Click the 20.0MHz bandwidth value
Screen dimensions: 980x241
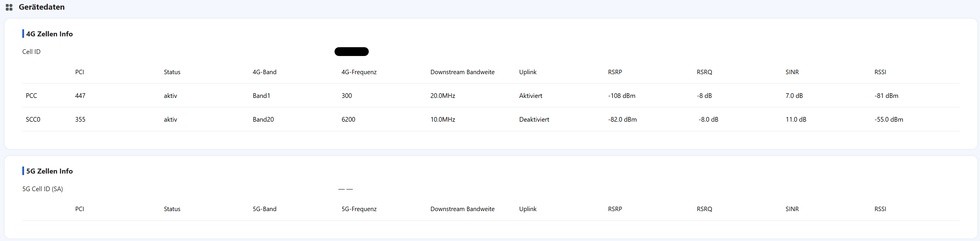pyautogui.click(x=442, y=96)
